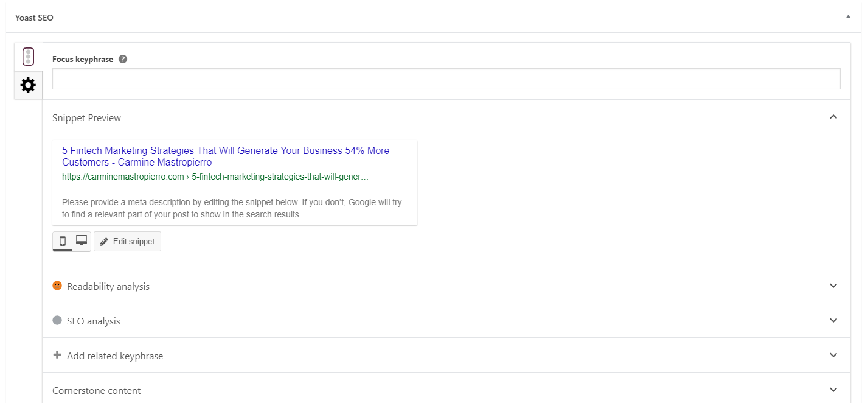Screen dimensions: 868x403
Task: Click the green snippet URL carminemastropierro.com
Action: coord(215,177)
